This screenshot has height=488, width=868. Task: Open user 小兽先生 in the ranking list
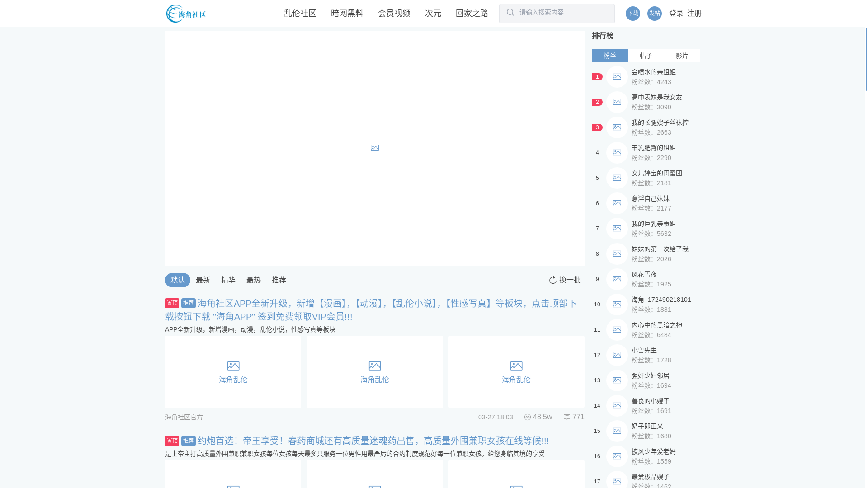point(644,350)
